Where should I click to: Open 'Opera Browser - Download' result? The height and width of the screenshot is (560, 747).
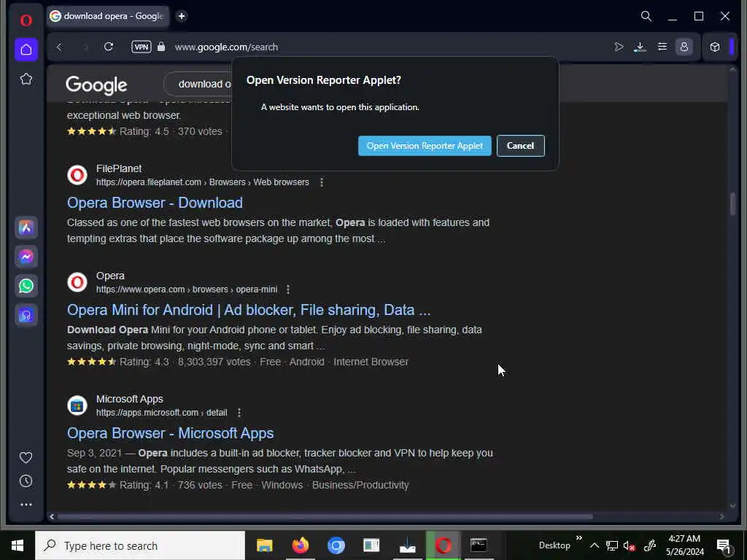pos(155,203)
